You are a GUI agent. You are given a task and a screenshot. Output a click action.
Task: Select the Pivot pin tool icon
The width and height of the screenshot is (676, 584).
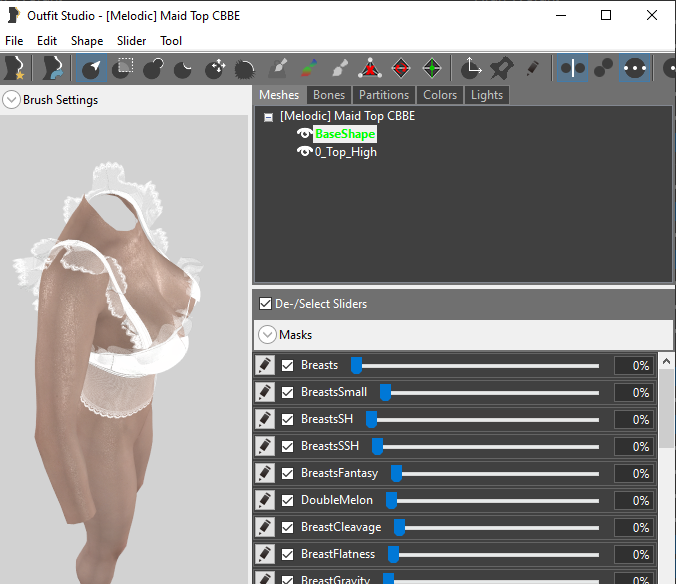point(501,68)
